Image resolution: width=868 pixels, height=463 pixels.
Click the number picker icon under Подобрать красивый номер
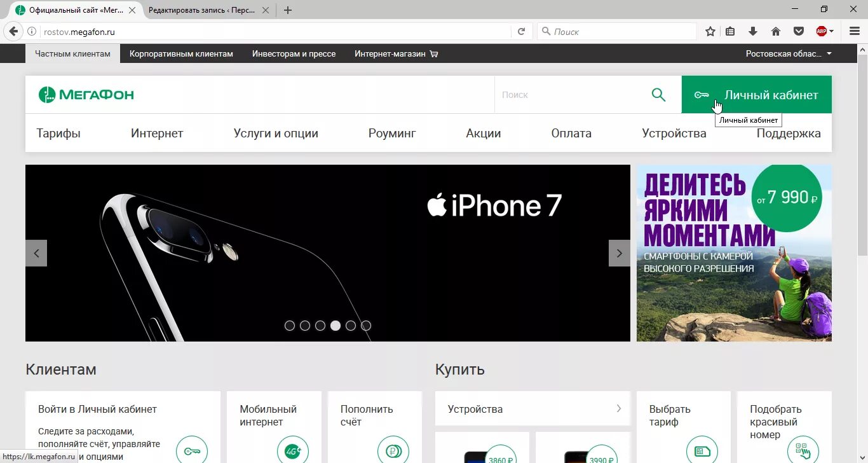[x=803, y=451]
